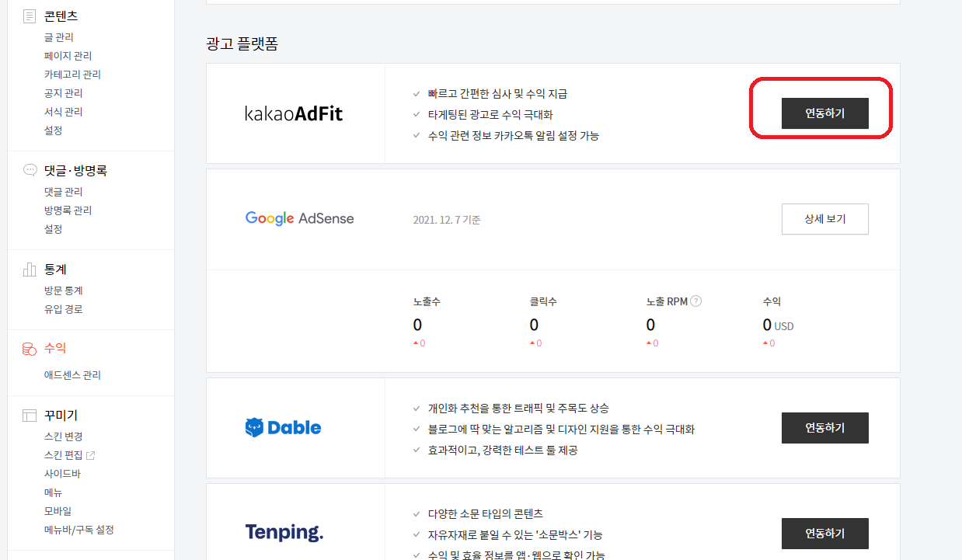
Task: Click the 노출수 stat label
Action: pyautogui.click(x=427, y=301)
